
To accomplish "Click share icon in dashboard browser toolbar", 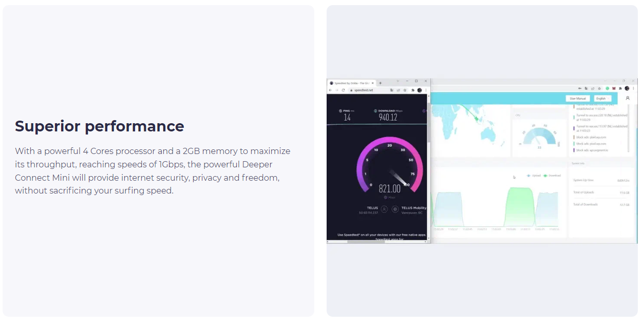I will [593, 88].
